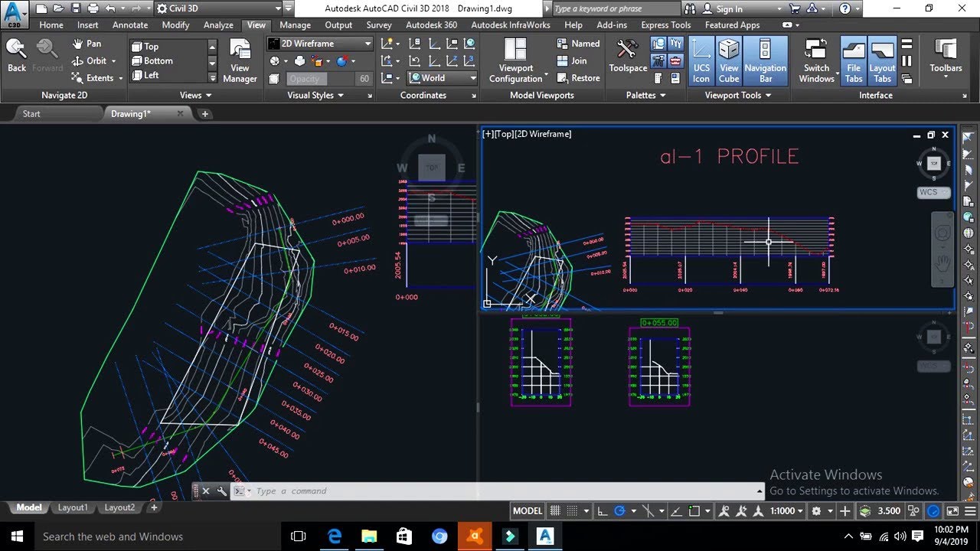The image size is (980, 551).
Task: Toggle Layout Tabs visibility
Action: coord(882,60)
